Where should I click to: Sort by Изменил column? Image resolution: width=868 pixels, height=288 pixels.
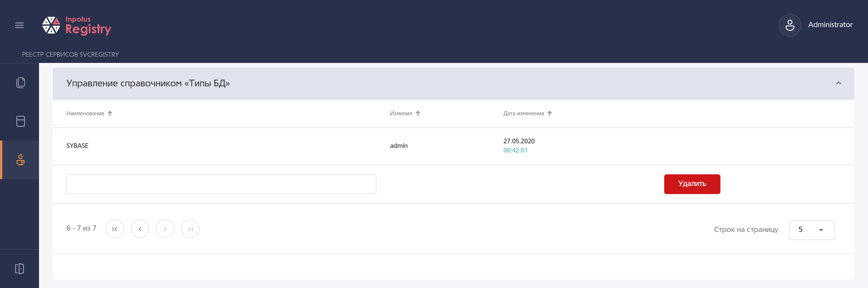pyautogui.click(x=405, y=114)
